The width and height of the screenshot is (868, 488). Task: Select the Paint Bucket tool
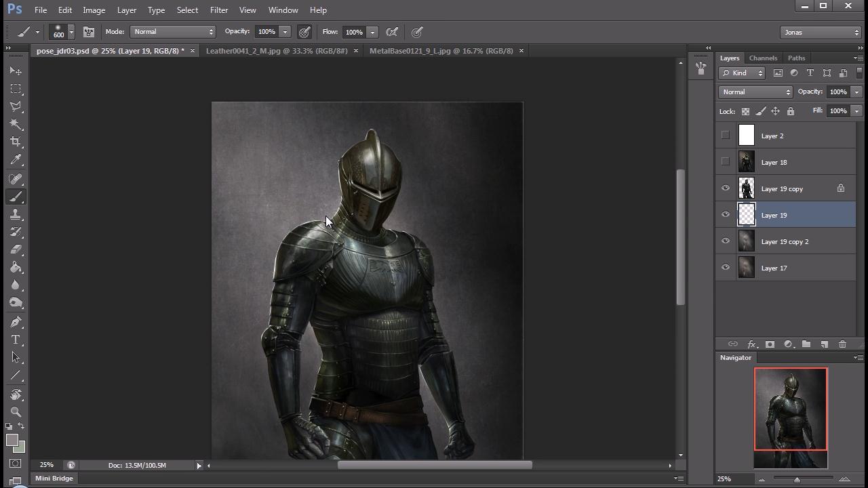click(x=16, y=267)
